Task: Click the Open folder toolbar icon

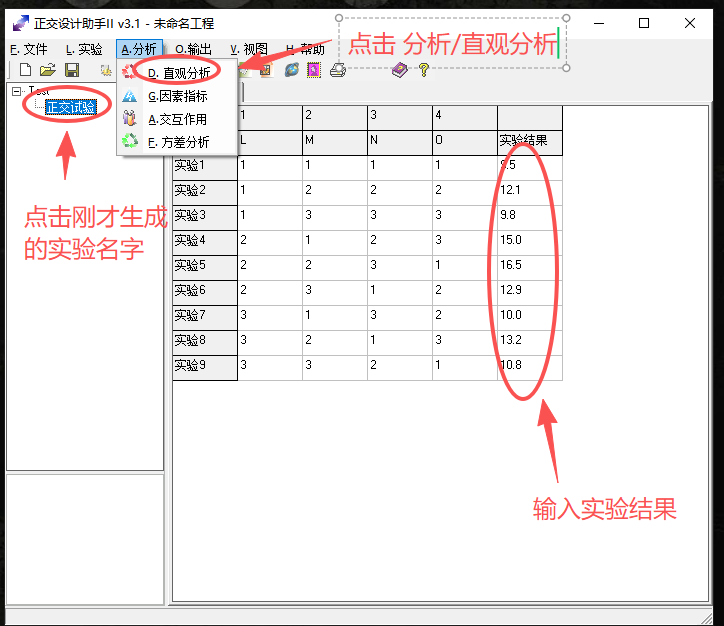Action: [47, 70]
